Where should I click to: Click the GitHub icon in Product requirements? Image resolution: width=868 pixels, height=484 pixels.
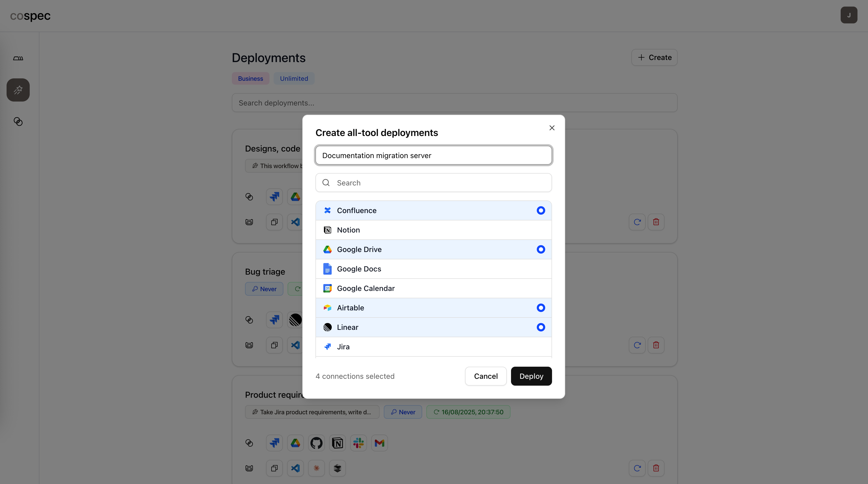point(316,443)
